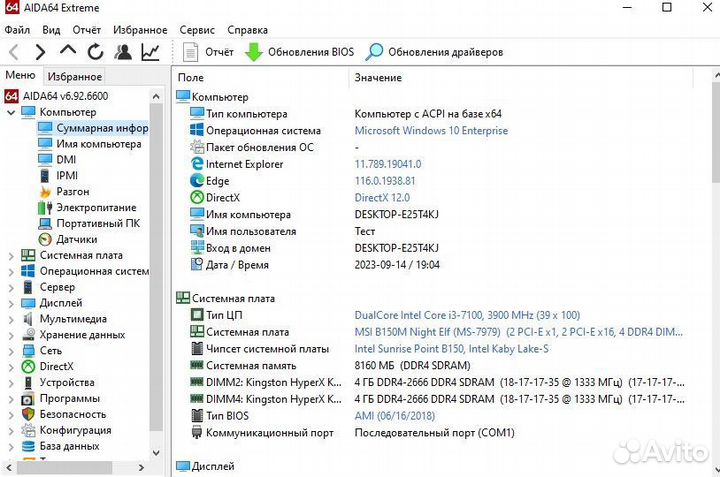Viewport: 720px width, 477px height.
Task: Click the Конфигурация icon in the tree
Action: (x=28, y=430)
